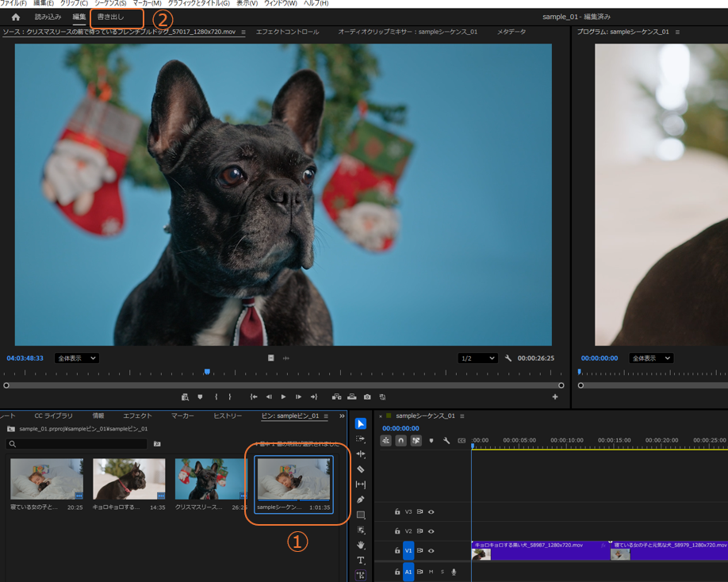Screen dimensions: 728x582
Task: Switch to the エフェクトコントロール tab
Action: tap(287, 33)
